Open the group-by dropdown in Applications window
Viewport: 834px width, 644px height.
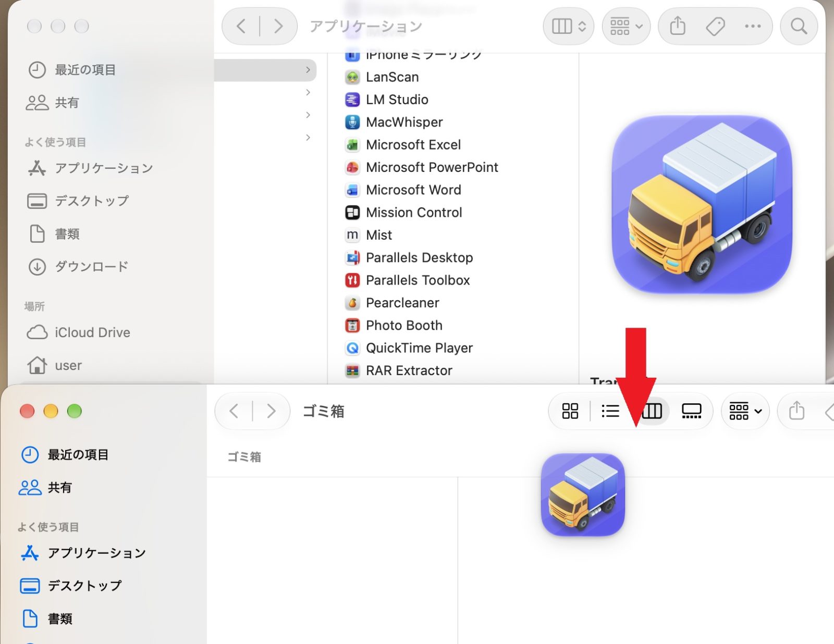click(x=626, y=26)
